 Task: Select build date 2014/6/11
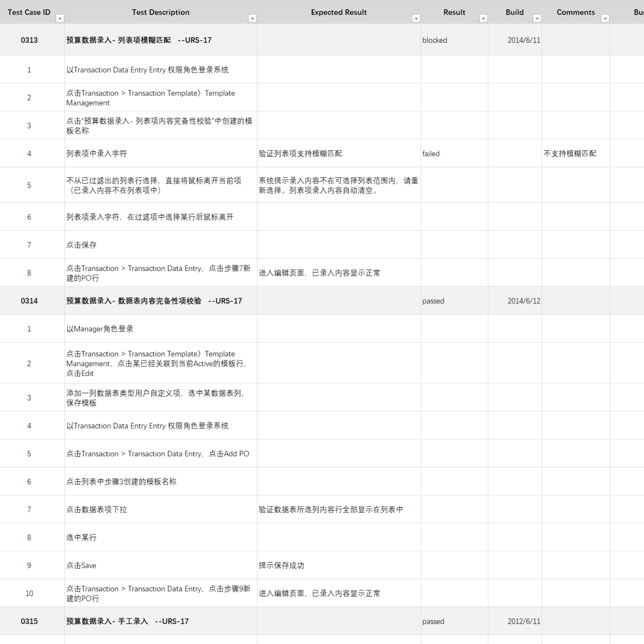click(x=515, y=40)
